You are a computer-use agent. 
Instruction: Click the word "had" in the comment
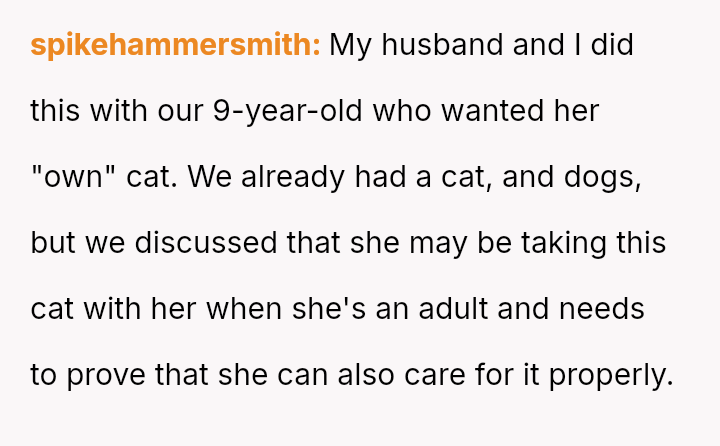[x=372, y=177]
